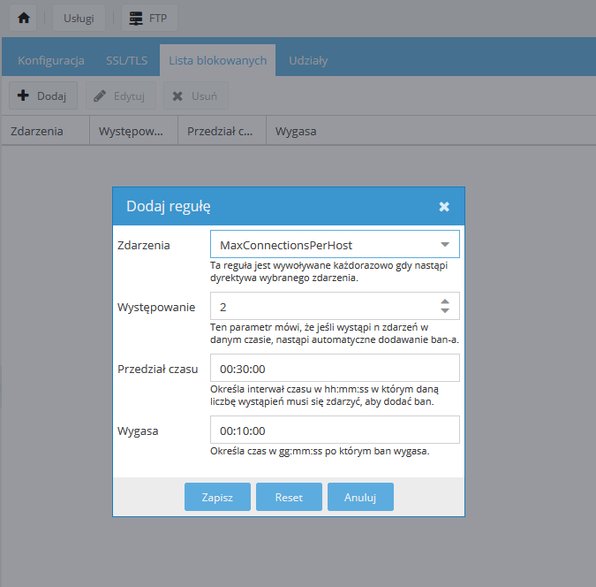Go to the home icon in breadcrumb
Image resolution: width=596 pixels, height=587 pixels.
coord(24,18)
